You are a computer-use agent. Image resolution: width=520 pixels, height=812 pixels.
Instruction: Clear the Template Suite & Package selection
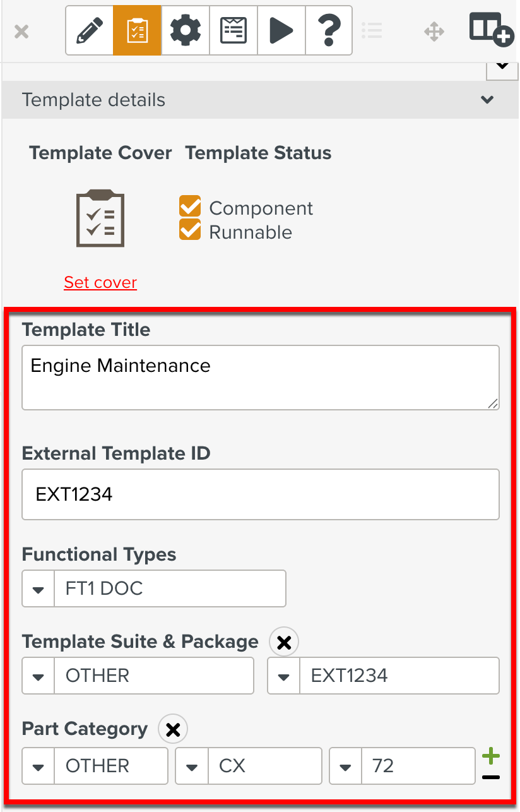284,643
